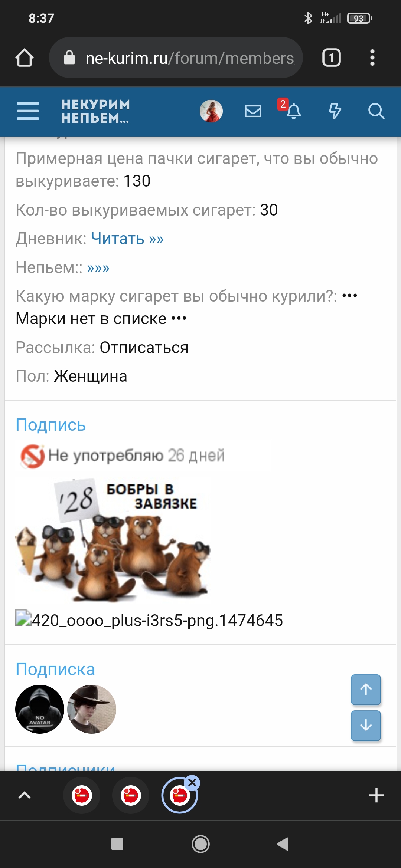Jump to page top with the up arrow button
The height and width of the screenshot is (868, 401).
[366, 689]
